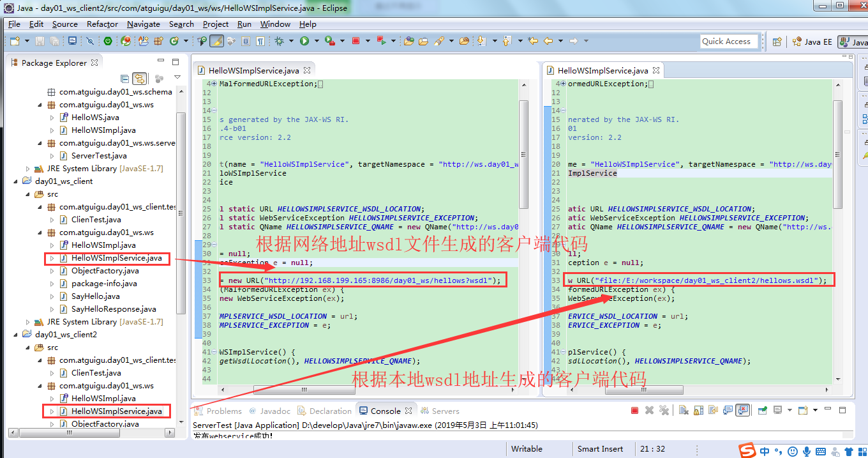Toggle Show Whitespace Characters pilcrow icon
The height and width of the screenshot is (458, 868).
260,41
